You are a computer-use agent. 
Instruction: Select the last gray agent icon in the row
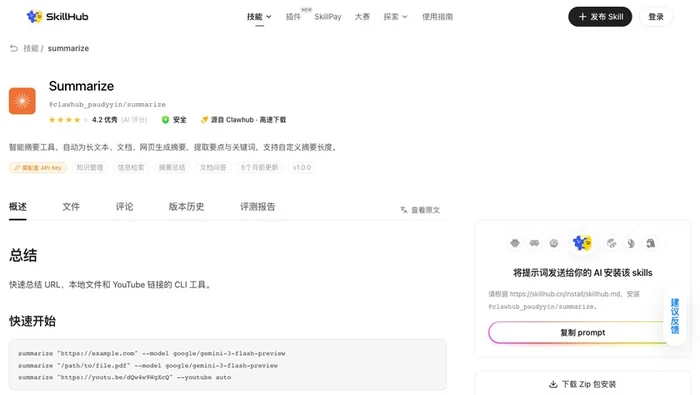(x=650, y=243)
